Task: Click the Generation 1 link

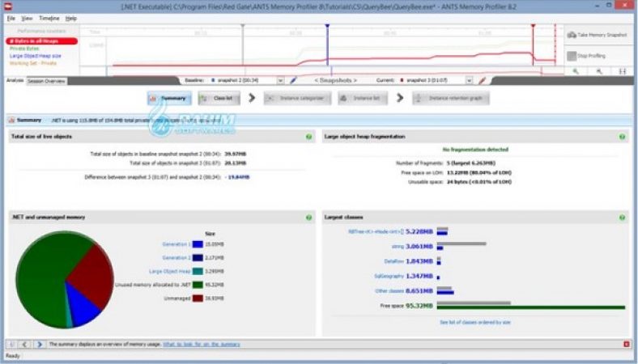Action: pyautogui.click(x=177, y=244)
